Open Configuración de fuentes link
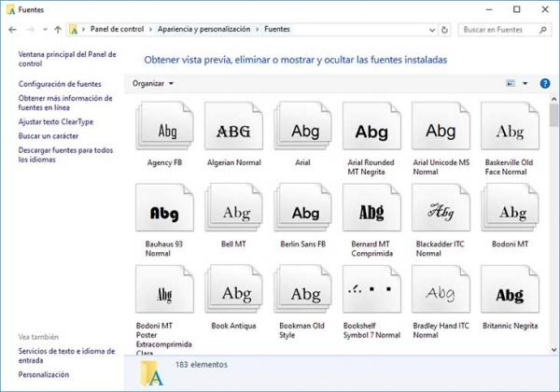560x392 pixels. (x=60, y=84)
